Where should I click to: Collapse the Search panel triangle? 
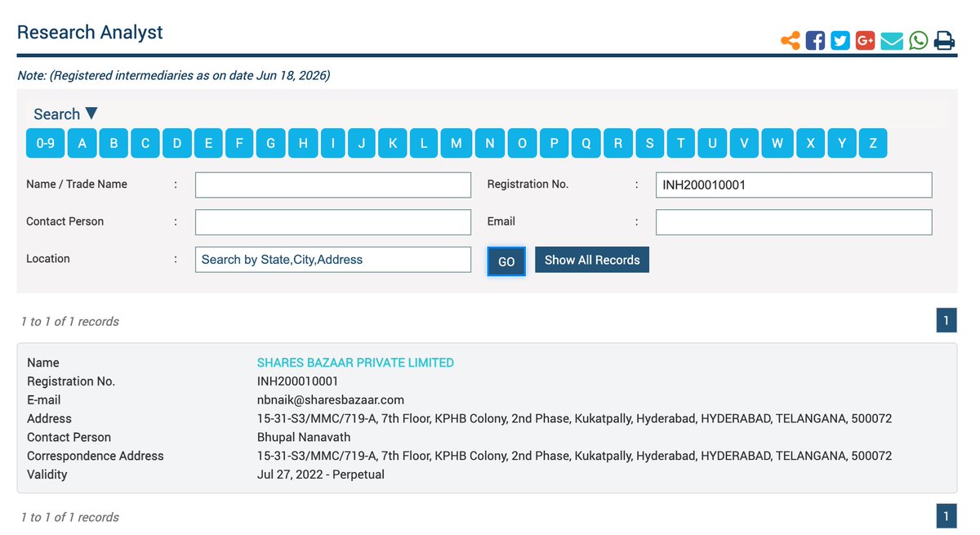[x=91, y=114]
